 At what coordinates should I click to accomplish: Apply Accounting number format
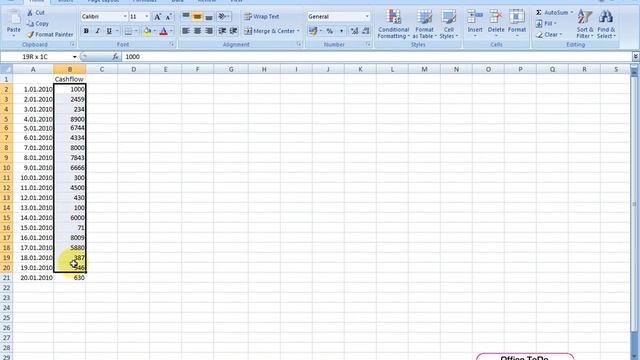[313, 31]
